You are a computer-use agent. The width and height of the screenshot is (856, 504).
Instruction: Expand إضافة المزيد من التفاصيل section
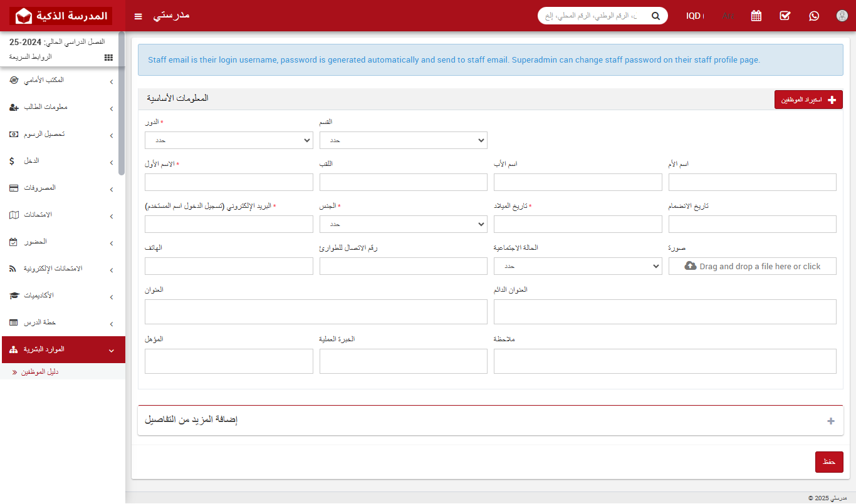tap(831, 421)
